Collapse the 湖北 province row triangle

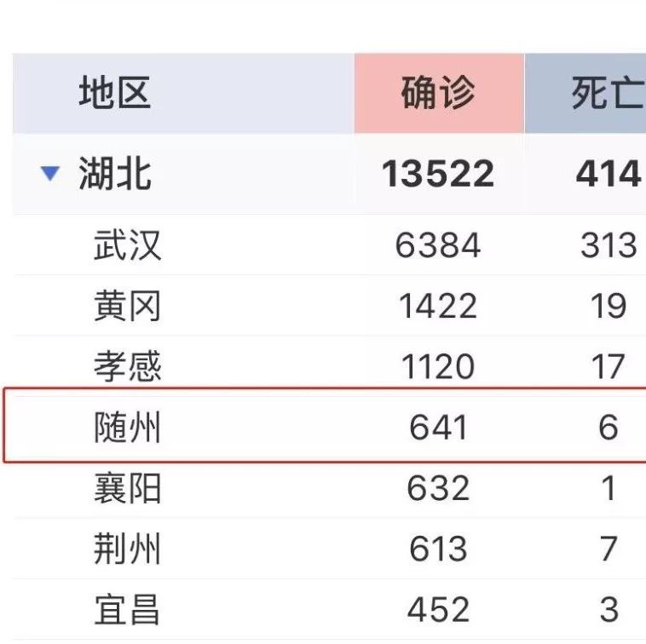click(x=50, y=174)
